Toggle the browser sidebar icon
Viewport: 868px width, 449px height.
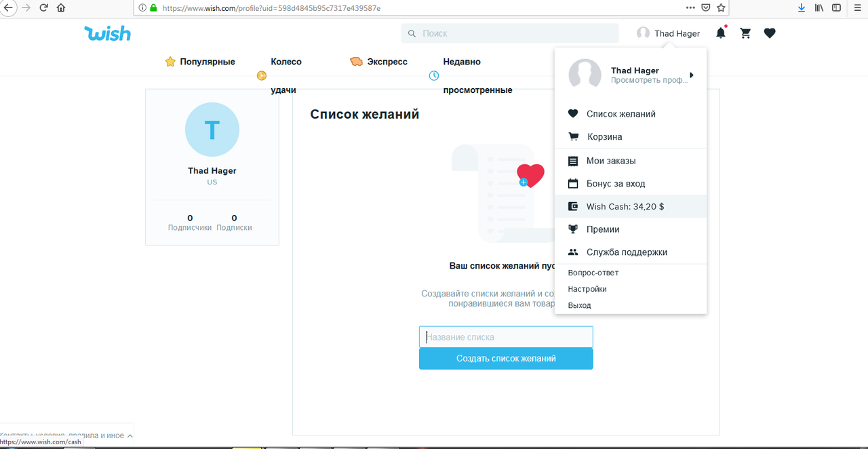(837, 8)
